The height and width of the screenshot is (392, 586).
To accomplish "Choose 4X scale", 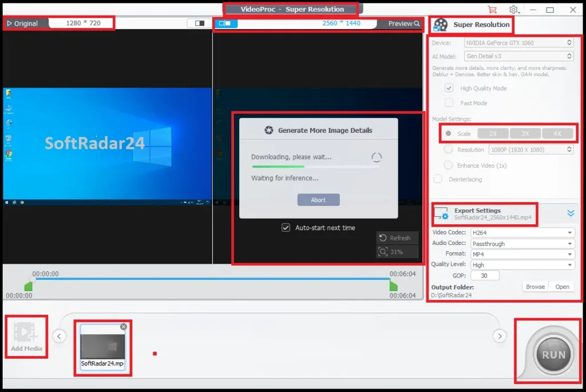I will (x=557, y=133).
